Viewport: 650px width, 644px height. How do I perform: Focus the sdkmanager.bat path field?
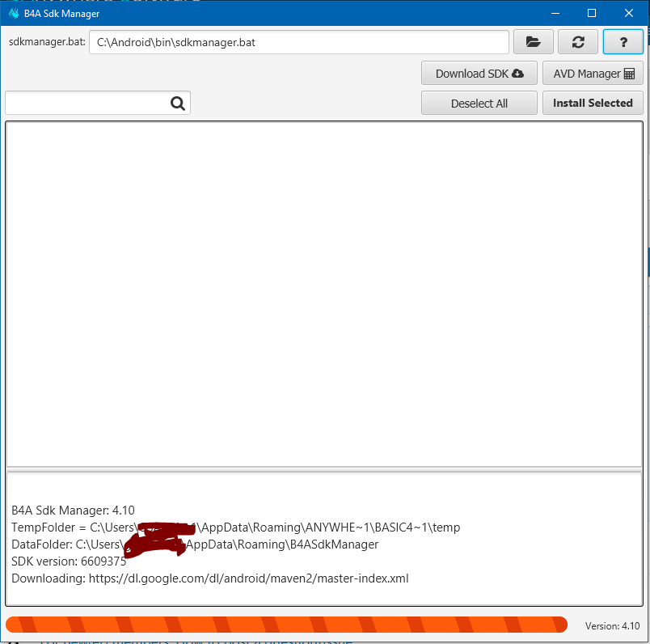click(299, 42)
